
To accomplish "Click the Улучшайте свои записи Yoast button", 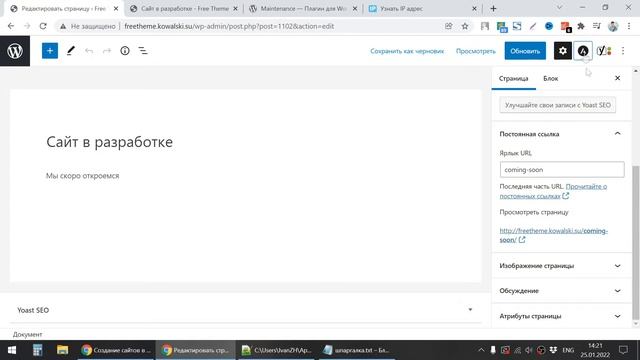I will click(558, 105).
